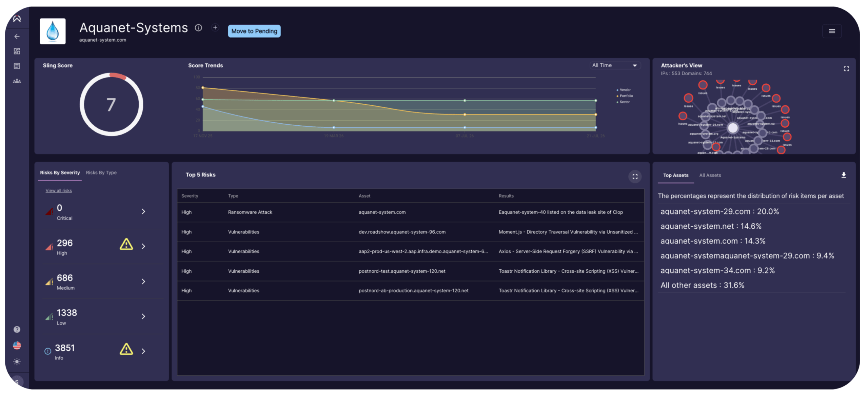Click the Move to Pending button
The width and height of the screenshot is (868, 395).
[x=254, y=31]
